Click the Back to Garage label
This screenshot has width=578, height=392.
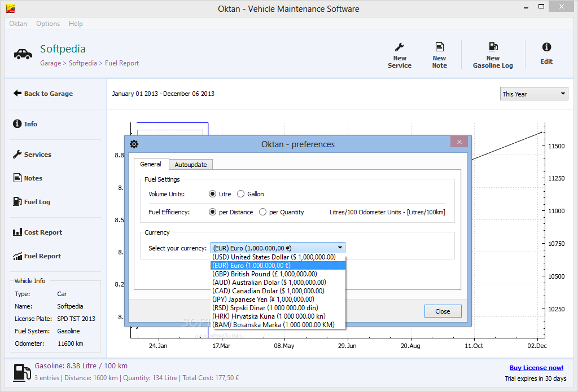point(49,94)
